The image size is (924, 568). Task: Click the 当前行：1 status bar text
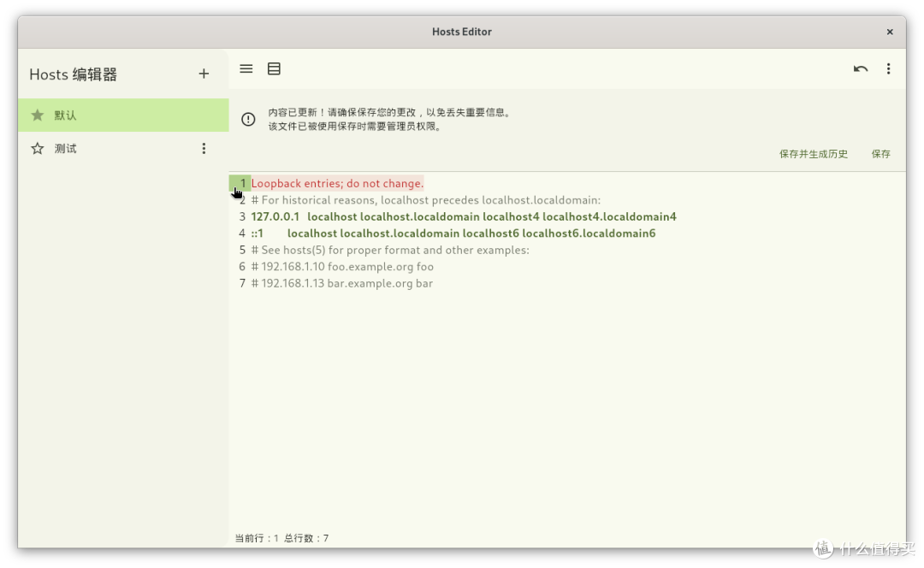click(x=257, y=538)
